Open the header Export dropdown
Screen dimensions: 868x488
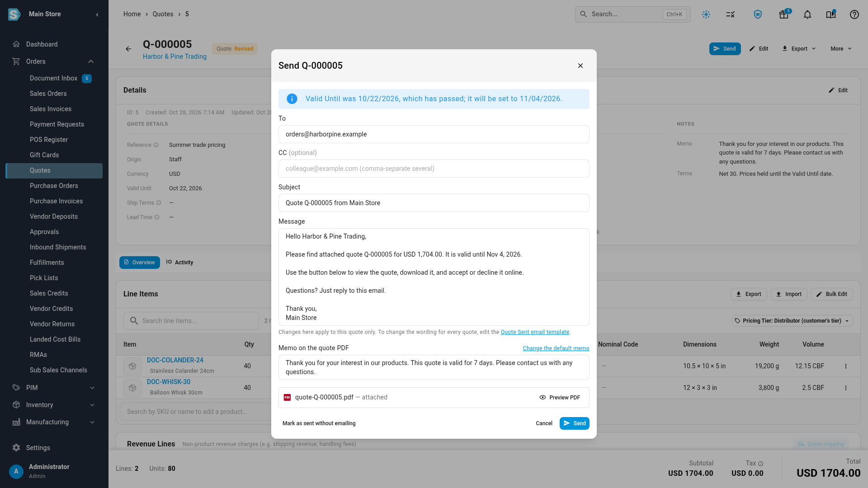(799, 49)
